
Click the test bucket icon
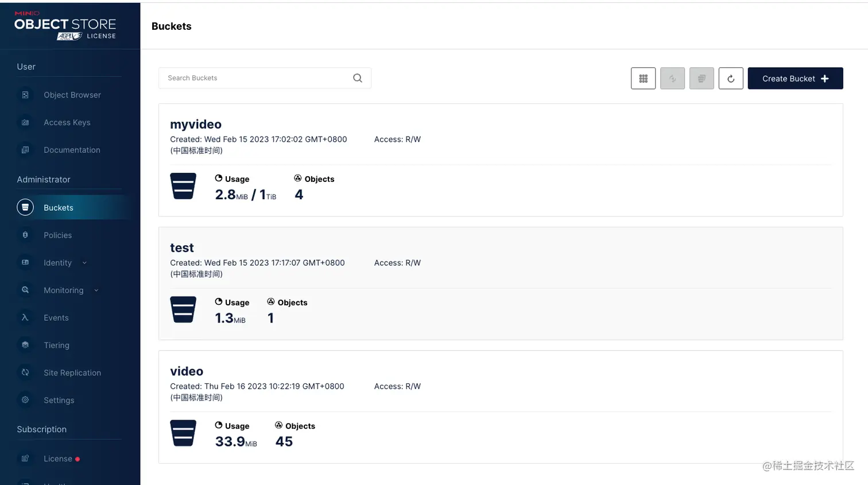pos(183,309)
